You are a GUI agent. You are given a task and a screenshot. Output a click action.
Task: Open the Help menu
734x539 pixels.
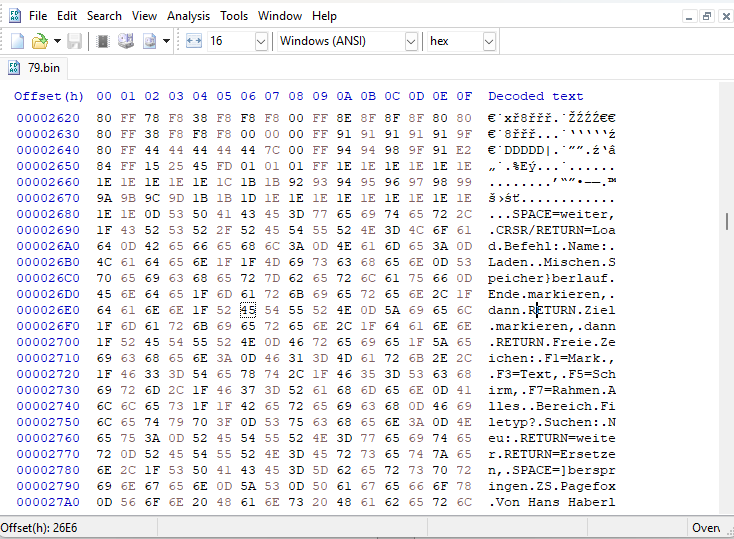tap(324, 16)
